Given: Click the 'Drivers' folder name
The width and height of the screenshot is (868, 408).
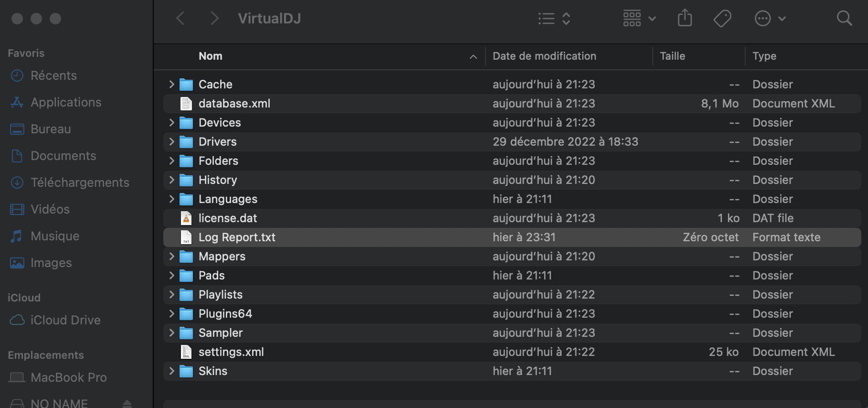Looking at the screenshot, I should (x=218, y=141).
